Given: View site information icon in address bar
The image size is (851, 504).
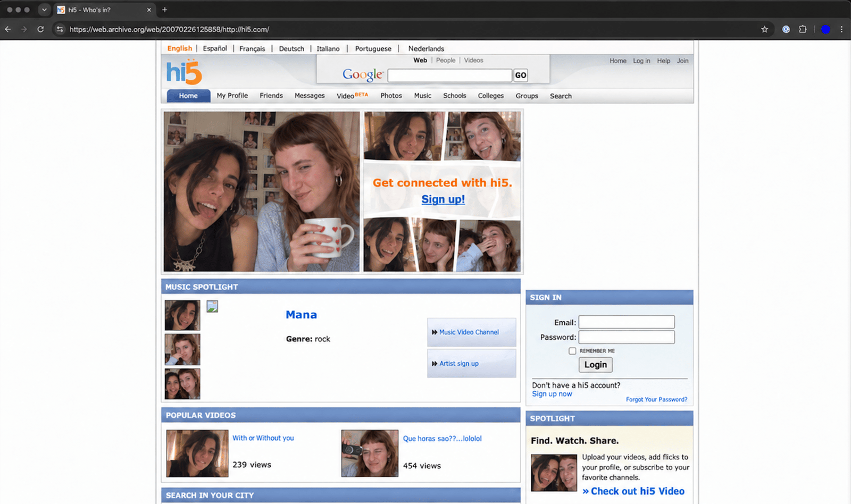Looking at the screenshot, I should [x=60, y=29].
